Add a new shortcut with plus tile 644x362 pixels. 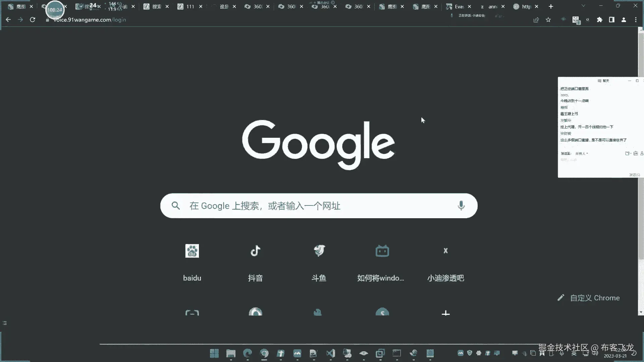coord(445,313)
